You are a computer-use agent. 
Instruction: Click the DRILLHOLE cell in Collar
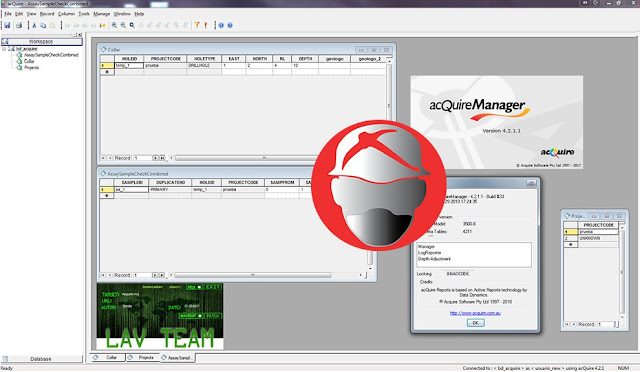[204, 65]
